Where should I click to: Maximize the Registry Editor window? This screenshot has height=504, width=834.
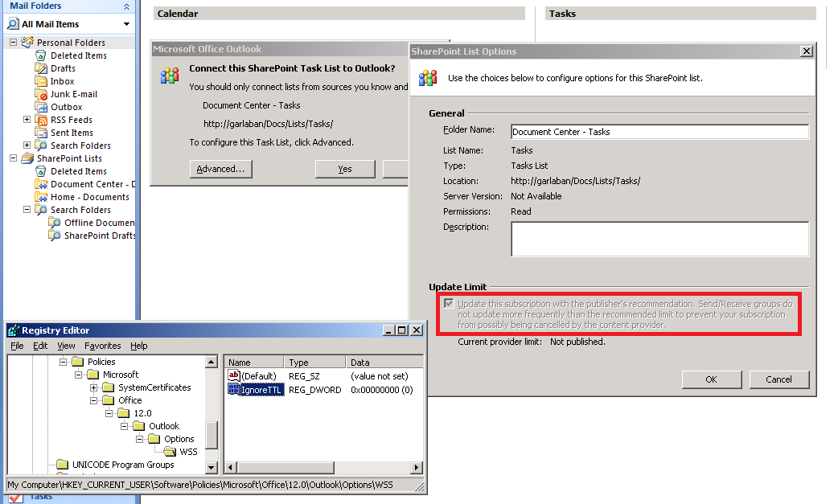[x=402, y=330]
